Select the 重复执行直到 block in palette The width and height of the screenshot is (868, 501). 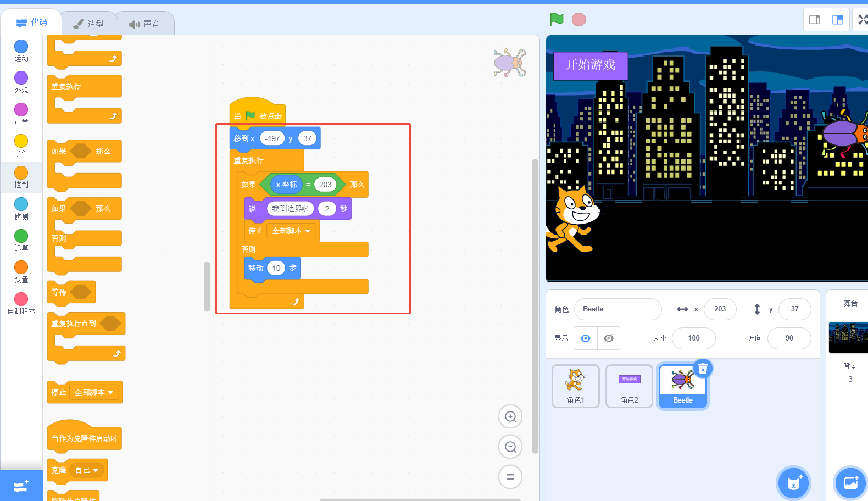[x=86, y=337]
